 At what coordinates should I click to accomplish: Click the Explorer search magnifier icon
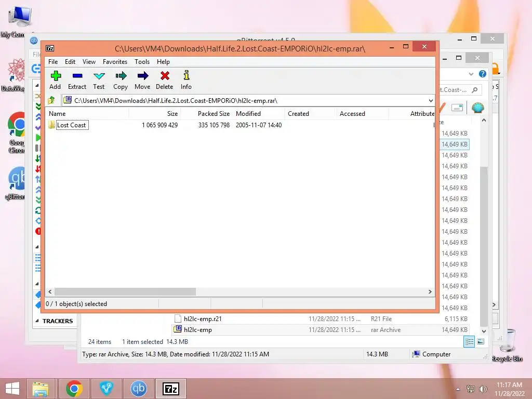pyautogui.click(x=475, y=90)
